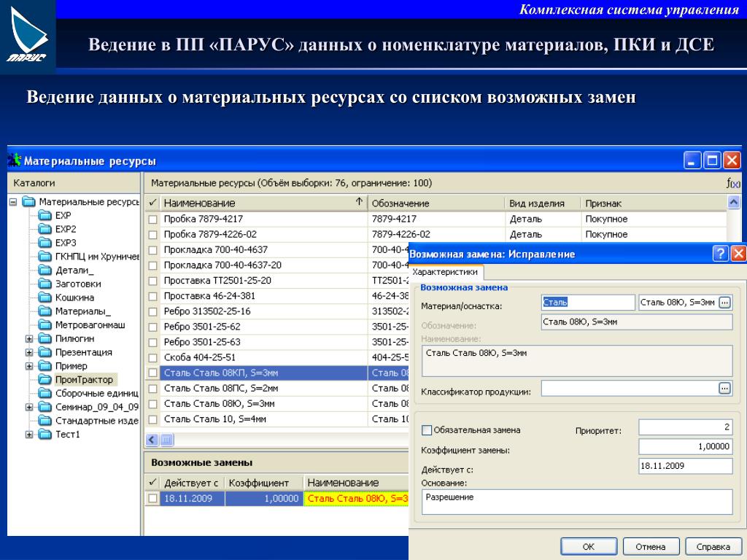The image size is (747, 560).
Task: Expand the Семинар_09_04_09 folder
Action: pyautogui.click(x=29, y=407)
